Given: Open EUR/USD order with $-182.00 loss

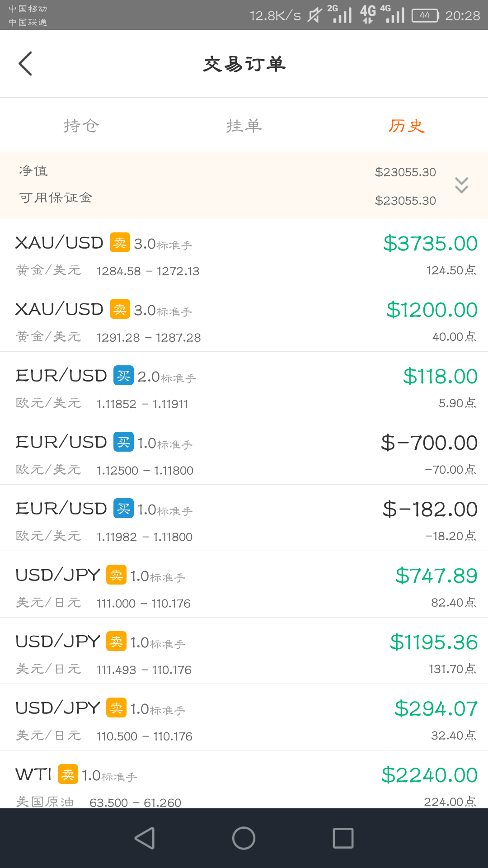Looking at the screenshot, I should [x=244, y=518].
